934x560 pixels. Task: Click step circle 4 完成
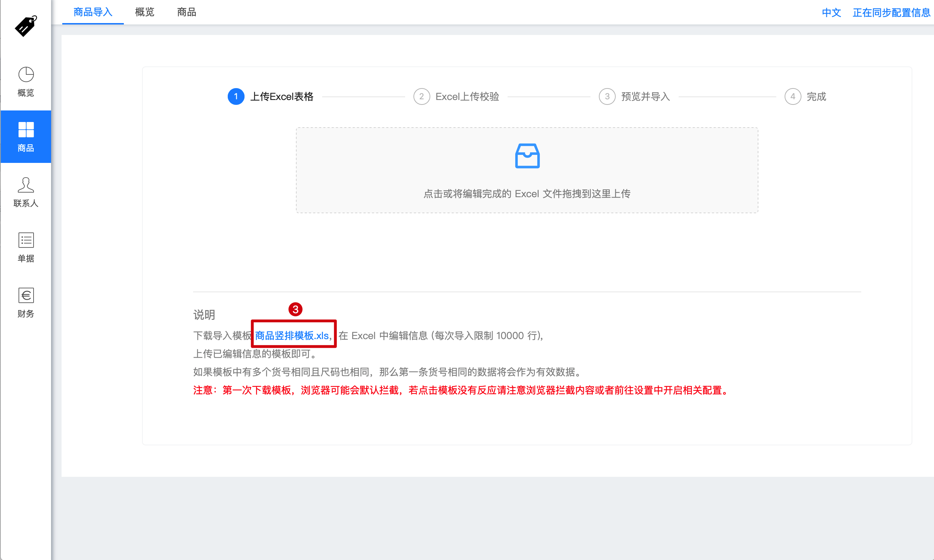[793, 96]
